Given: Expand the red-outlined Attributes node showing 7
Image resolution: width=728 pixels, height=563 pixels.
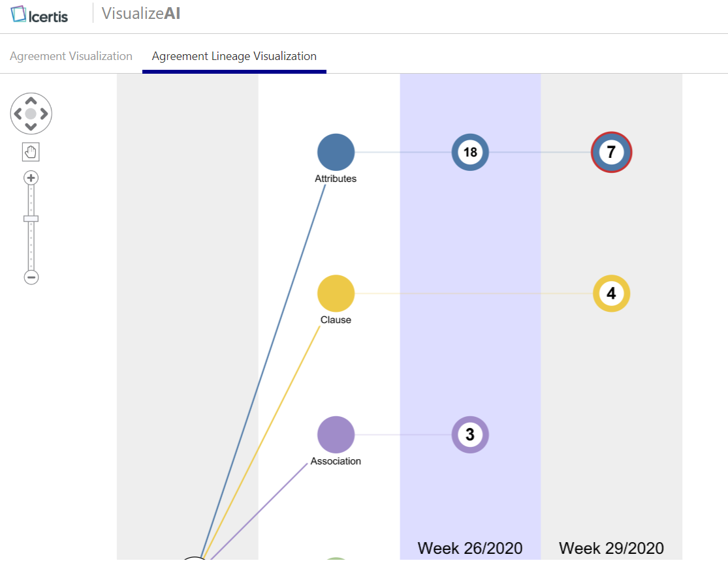Looking at the screenshot, I should click(x=611, y=152).
